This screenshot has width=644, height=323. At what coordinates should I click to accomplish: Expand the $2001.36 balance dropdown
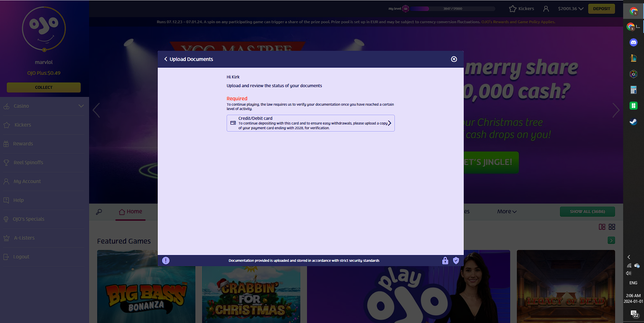point(570,9)
